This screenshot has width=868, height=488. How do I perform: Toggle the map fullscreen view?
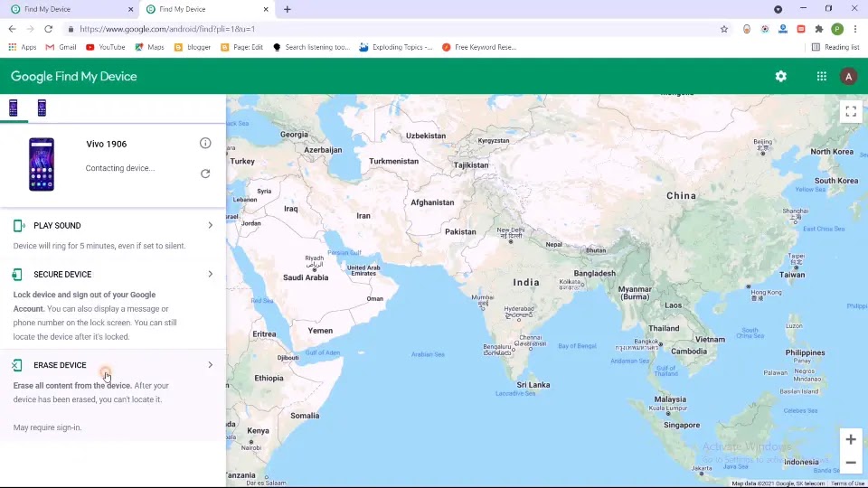point(851,112)
